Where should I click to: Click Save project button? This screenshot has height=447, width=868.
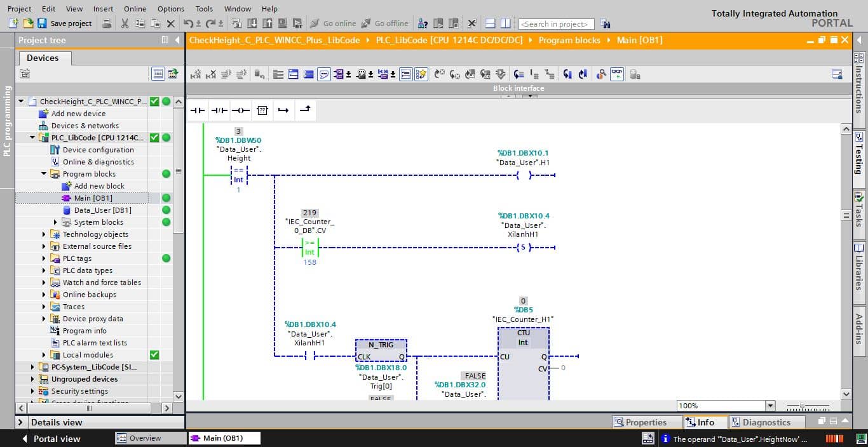tap(65, 23)
